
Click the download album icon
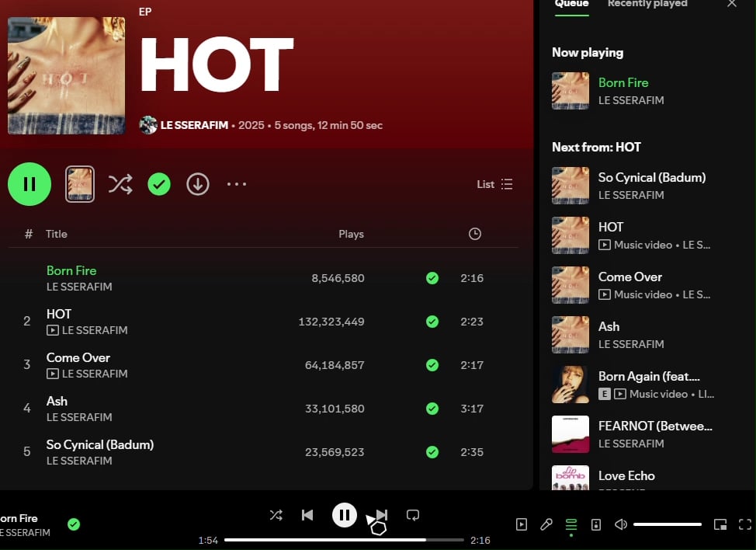click(x=198, y=184)
